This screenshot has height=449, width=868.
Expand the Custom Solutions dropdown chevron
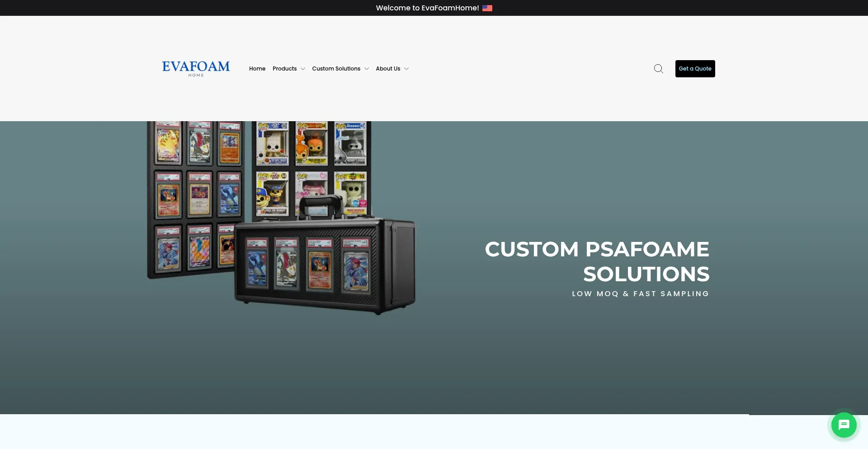point(367,69)
